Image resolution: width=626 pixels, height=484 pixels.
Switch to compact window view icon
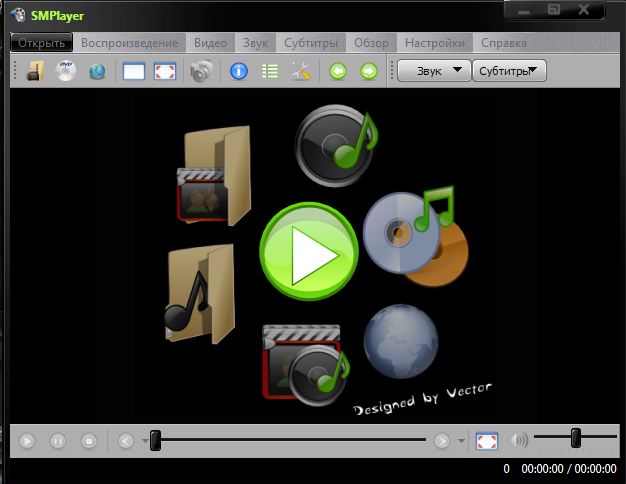point(134,71)
